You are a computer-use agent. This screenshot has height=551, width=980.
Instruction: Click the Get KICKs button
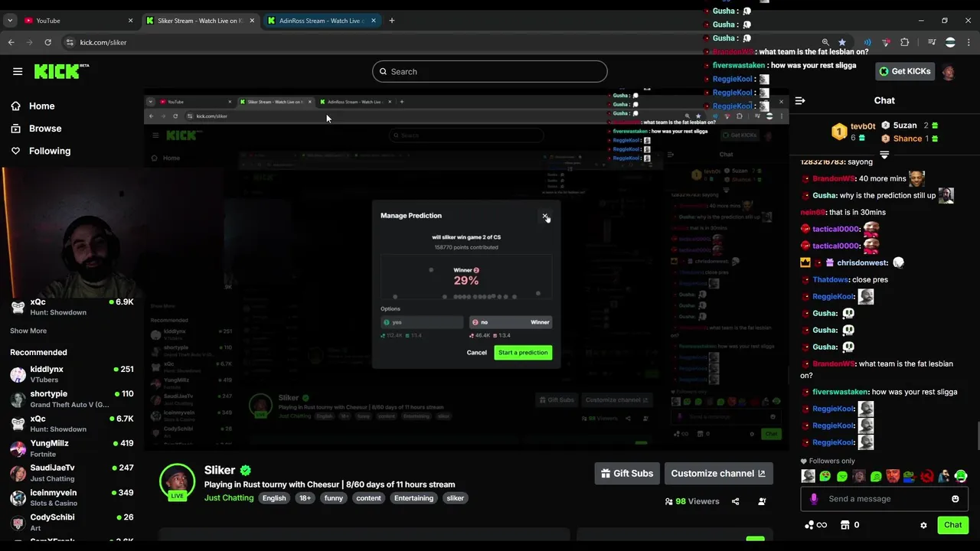point(905,71)
